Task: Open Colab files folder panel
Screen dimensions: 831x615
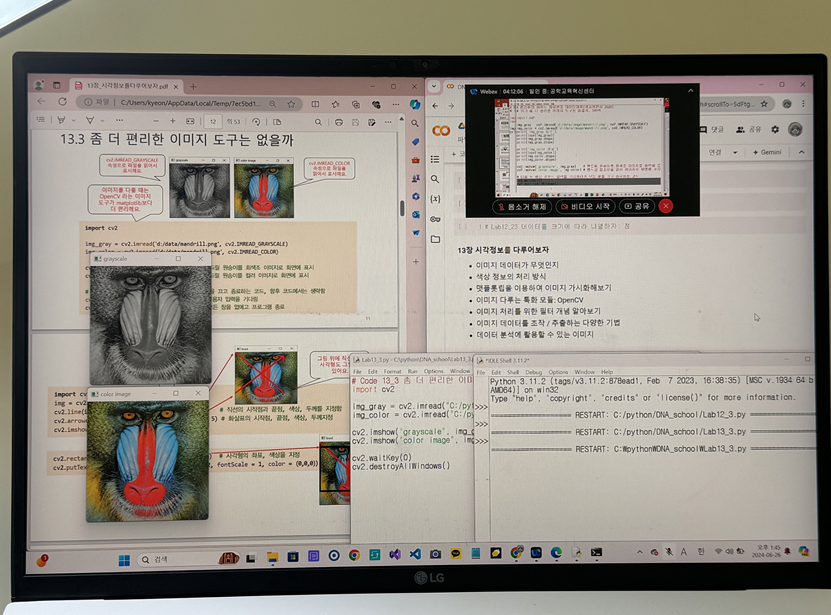Action: pos(435,239)
